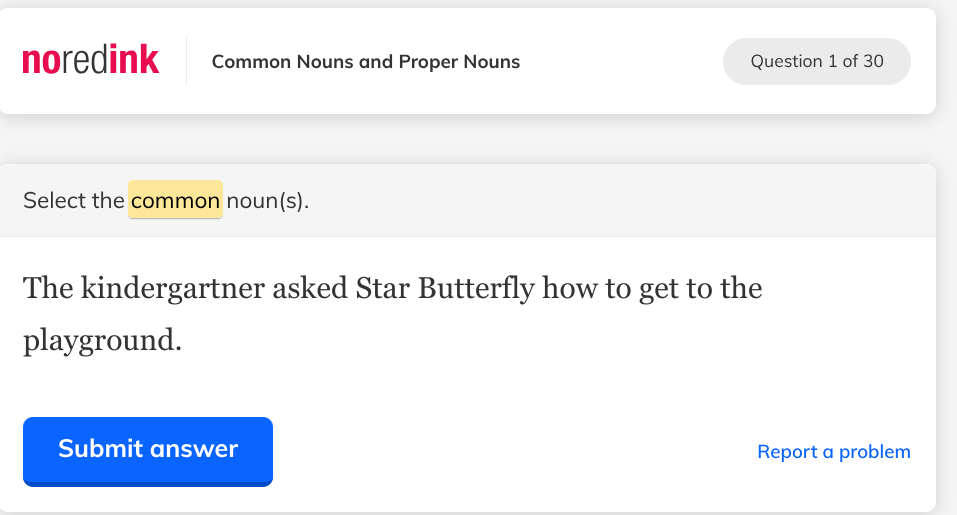Screen dimensions: 957x515
Task: Select the lowercase "the" ending the first line
Action: [742, 289]
